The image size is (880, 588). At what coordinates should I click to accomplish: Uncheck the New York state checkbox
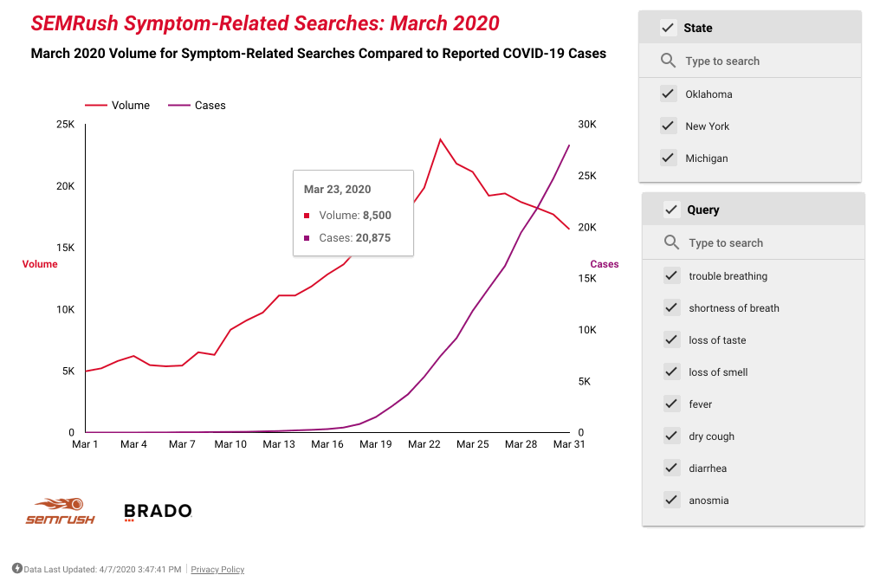[668, 126]
